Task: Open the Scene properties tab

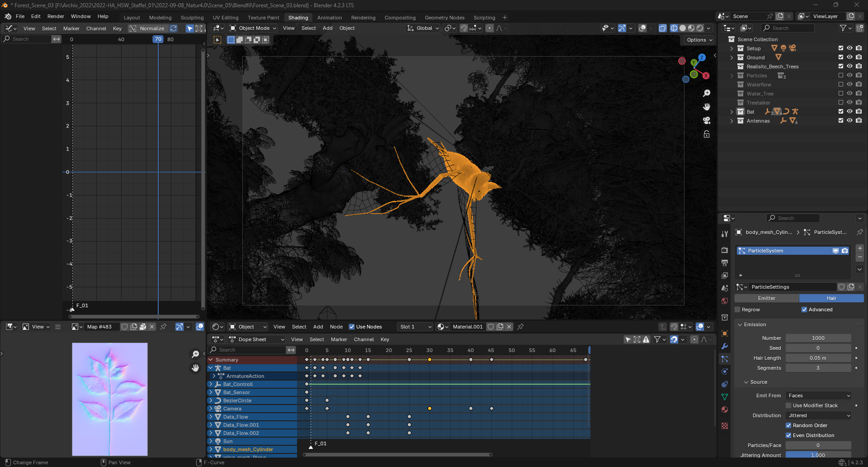Action: [x=725, y=288]
